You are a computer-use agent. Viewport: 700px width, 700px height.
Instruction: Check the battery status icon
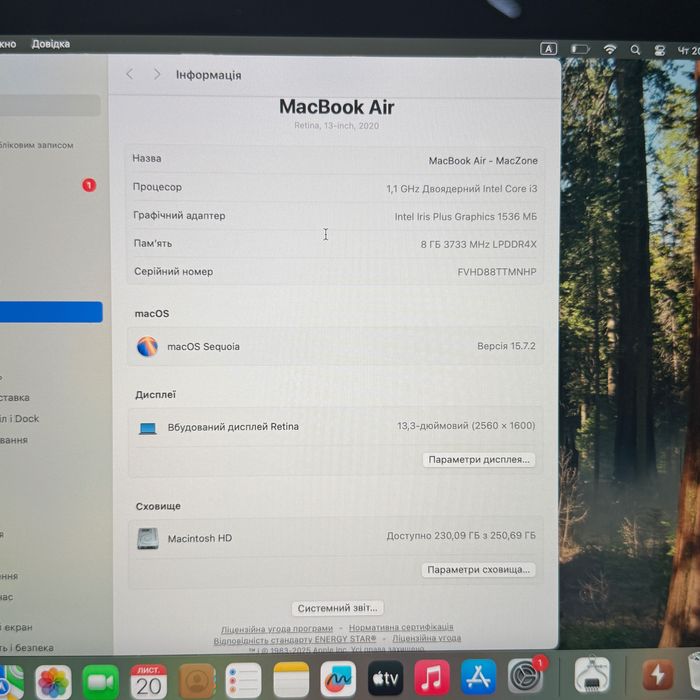580,49
